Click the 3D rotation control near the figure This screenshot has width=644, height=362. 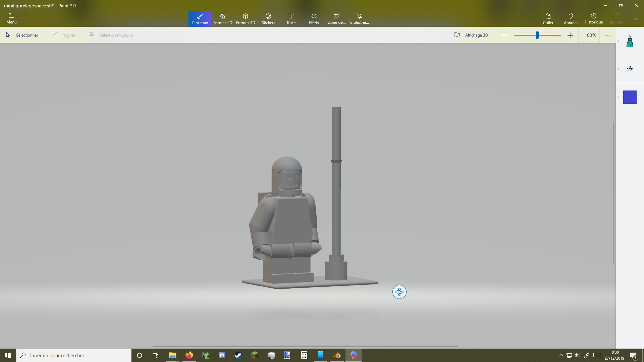coord(399,292)
